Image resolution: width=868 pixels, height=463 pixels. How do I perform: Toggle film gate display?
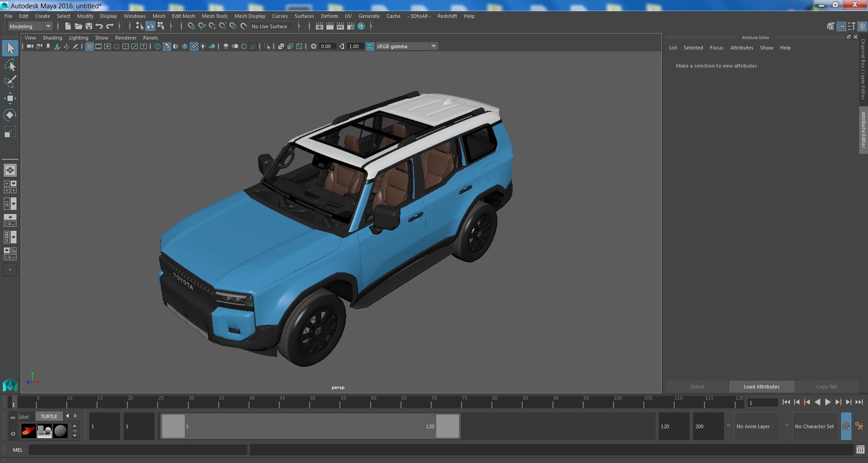(99, 46)
